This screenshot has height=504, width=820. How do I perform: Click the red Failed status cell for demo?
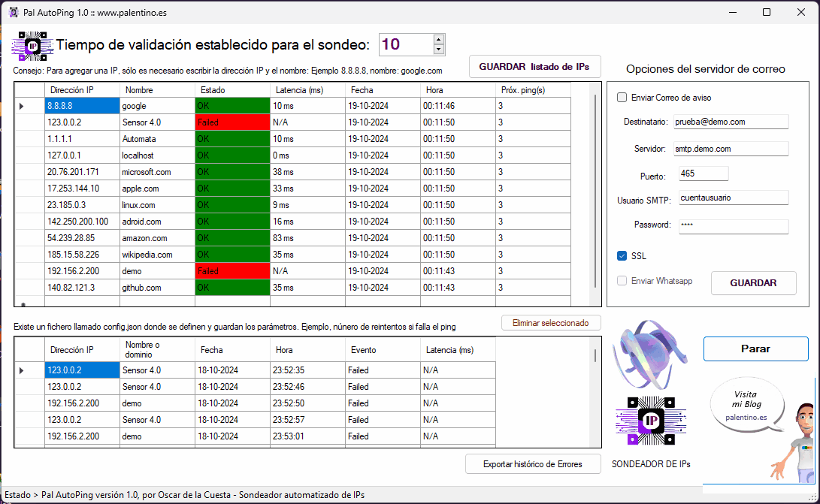(232, 271)
